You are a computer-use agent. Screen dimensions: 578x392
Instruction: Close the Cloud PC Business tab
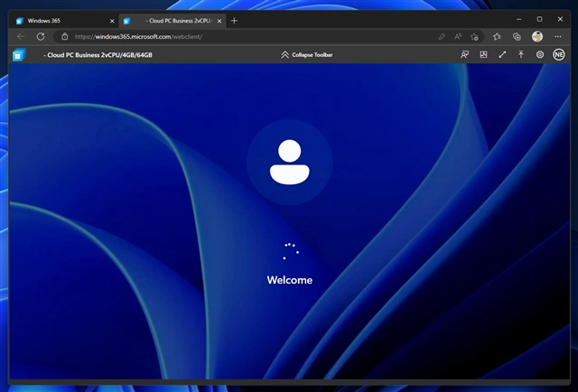(219, 21)
